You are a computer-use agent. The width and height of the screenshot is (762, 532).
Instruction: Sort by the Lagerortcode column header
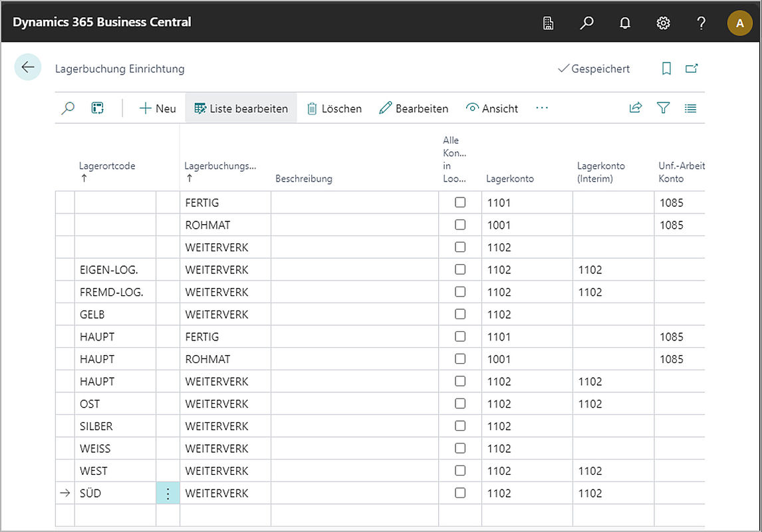pos(107,166)
